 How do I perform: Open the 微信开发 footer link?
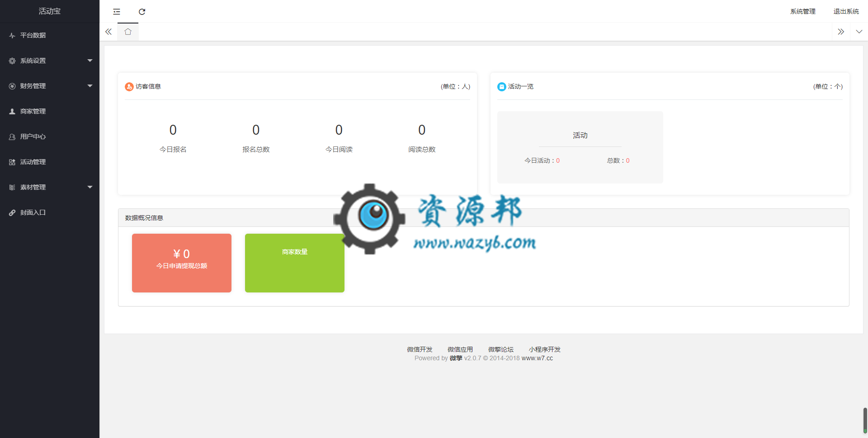point(420,349)
